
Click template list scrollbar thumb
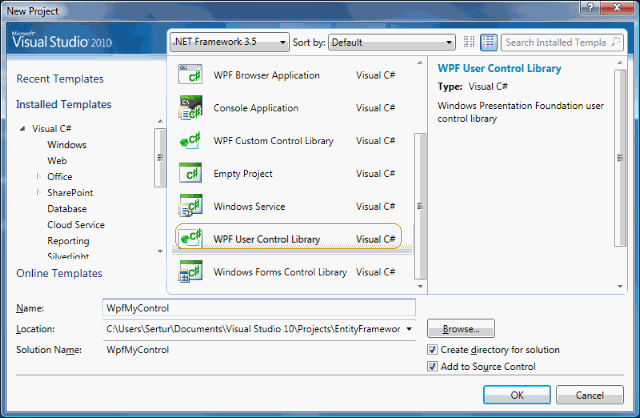pyautogui.click(x=420, y=206)
